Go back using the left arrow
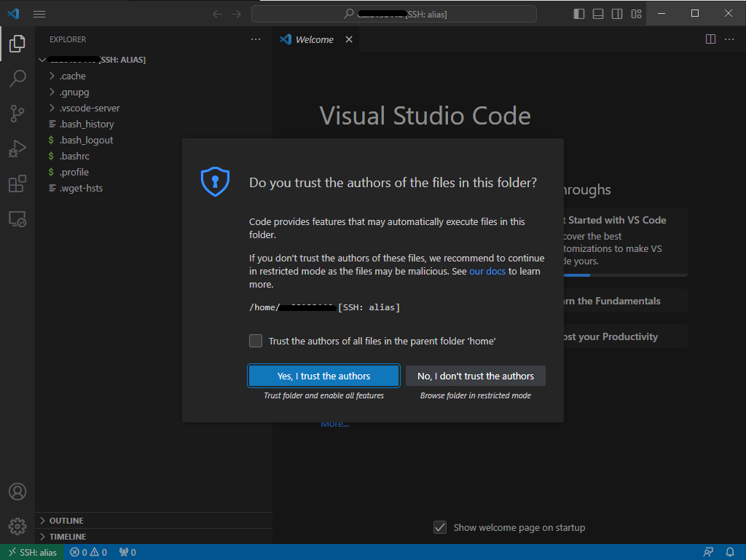This screenshot has width=746, height=560. [217, 15]
